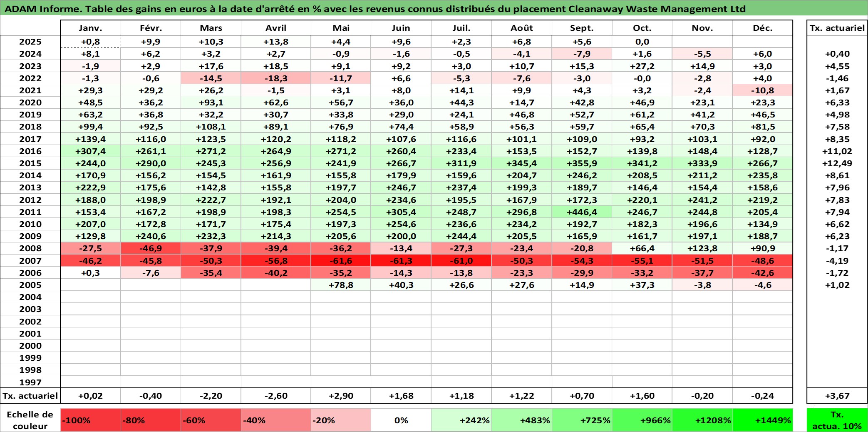Click the Tx. actuariel column header
This screenshot has height=432, width=868.
(837, 28)
